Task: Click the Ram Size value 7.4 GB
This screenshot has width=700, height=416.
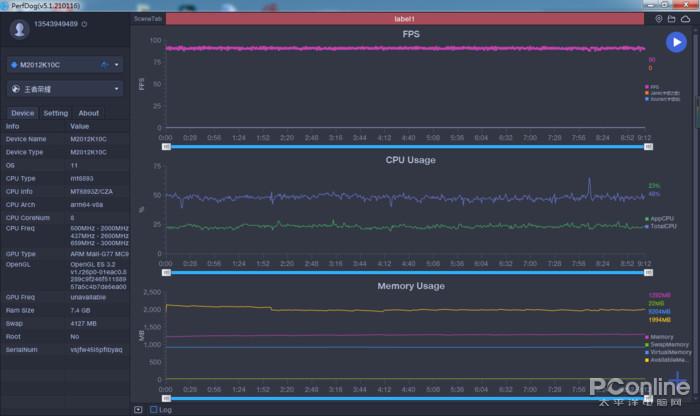Action: [x=80, y=310]
